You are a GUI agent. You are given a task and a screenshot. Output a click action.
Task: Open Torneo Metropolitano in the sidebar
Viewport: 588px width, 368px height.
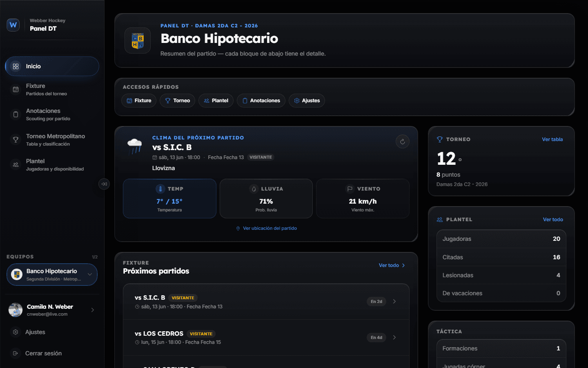52,139
